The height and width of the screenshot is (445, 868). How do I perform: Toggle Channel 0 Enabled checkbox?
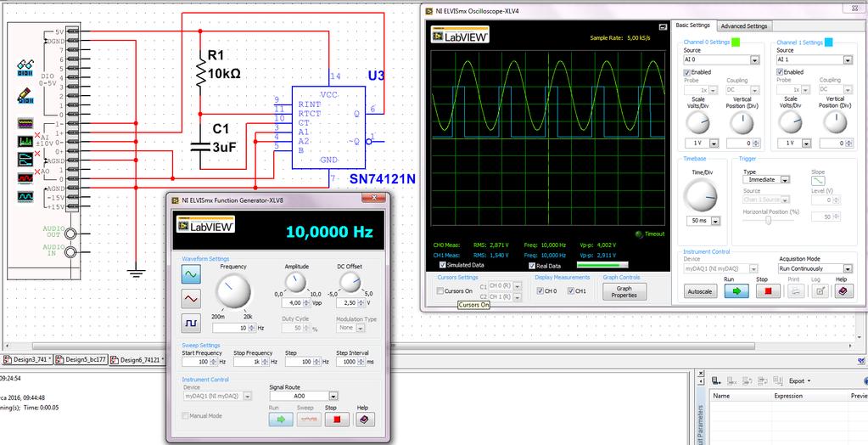pos(687,72)
